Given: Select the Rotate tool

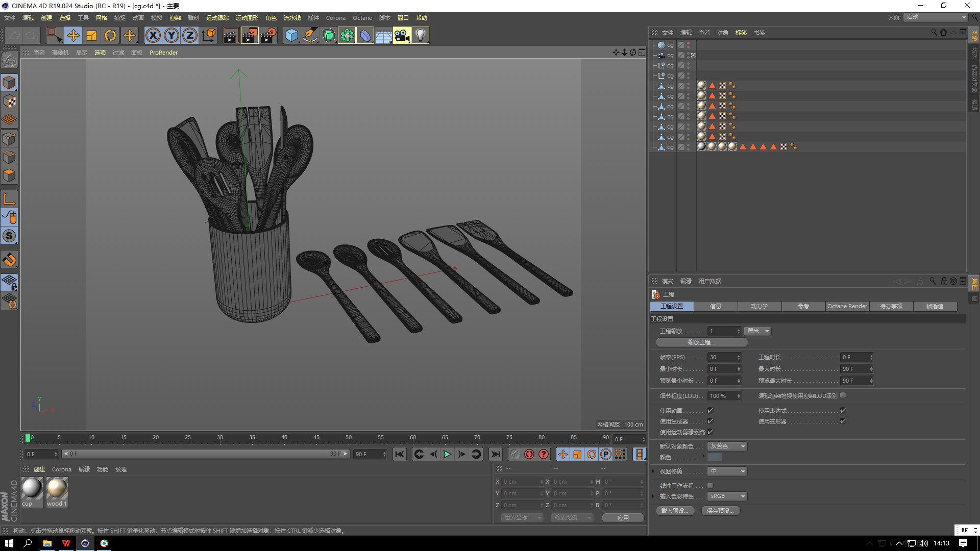Looking at the screenshot, I should point(110,36).
